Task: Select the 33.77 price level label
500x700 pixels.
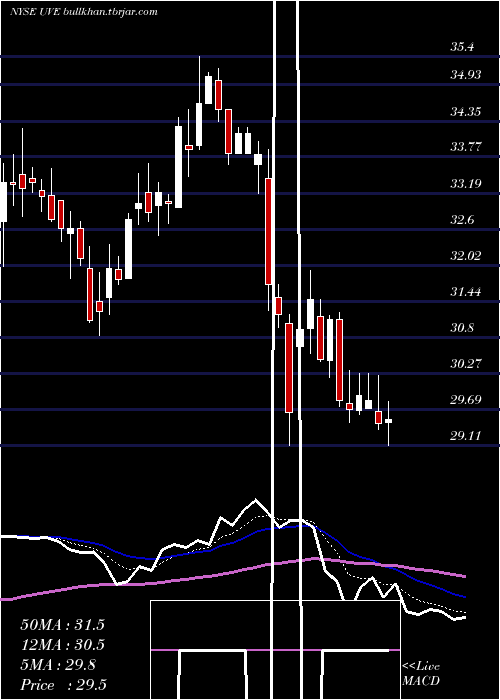Action: pyautogui.click(x=466, y=146)
